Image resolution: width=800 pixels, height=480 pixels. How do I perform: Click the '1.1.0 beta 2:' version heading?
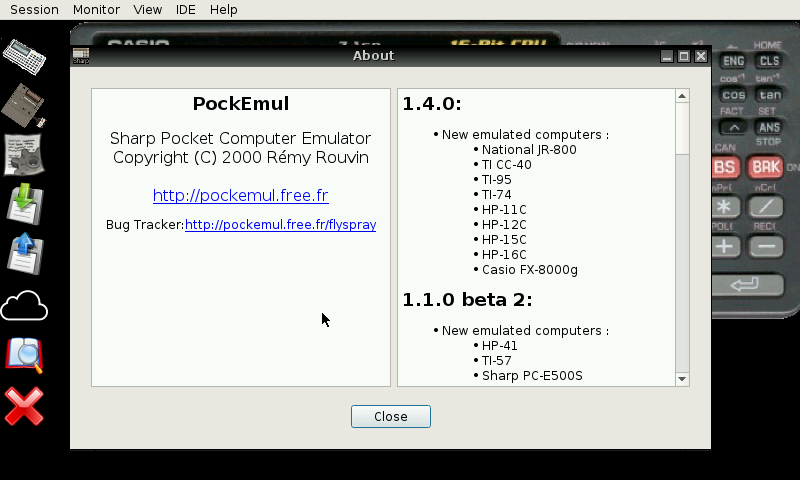[467, 299]
